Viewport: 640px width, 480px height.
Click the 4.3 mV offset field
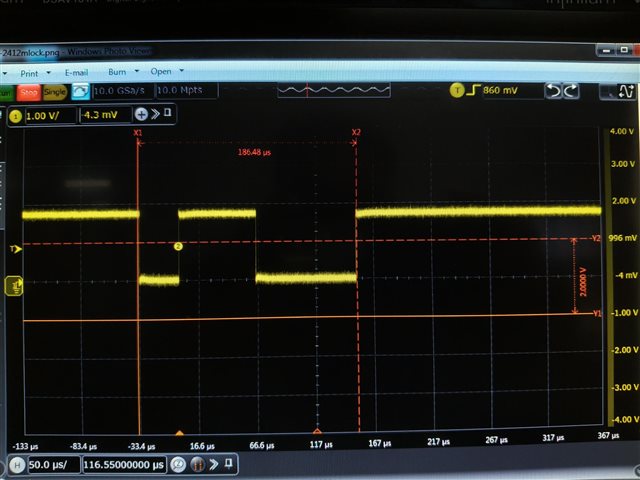coord(105,115)
